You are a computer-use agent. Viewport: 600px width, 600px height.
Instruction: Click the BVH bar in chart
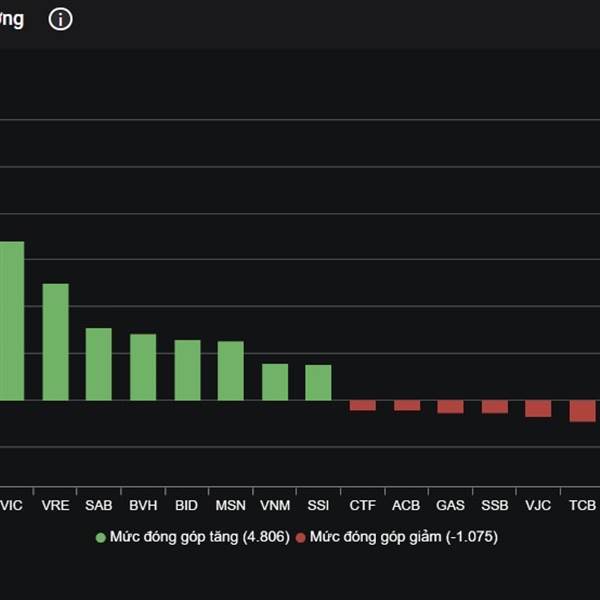tap(143, 366)
